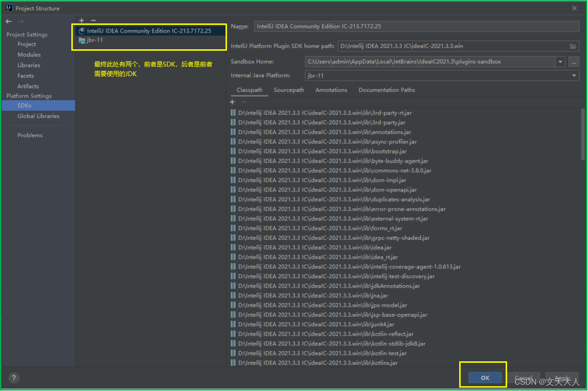Click the remove SDK minus icon
The image size is (588, 391).
(x=92, y=20)
